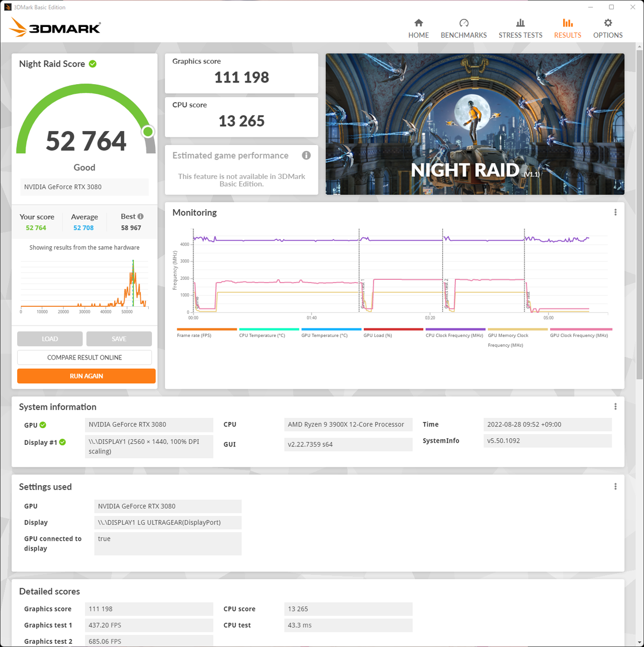Click the 3DMark title bar app icon

8,7
